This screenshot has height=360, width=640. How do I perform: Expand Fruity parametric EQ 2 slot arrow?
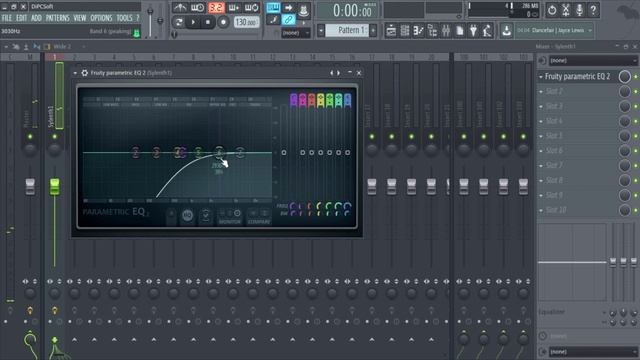tap(541, 77)
